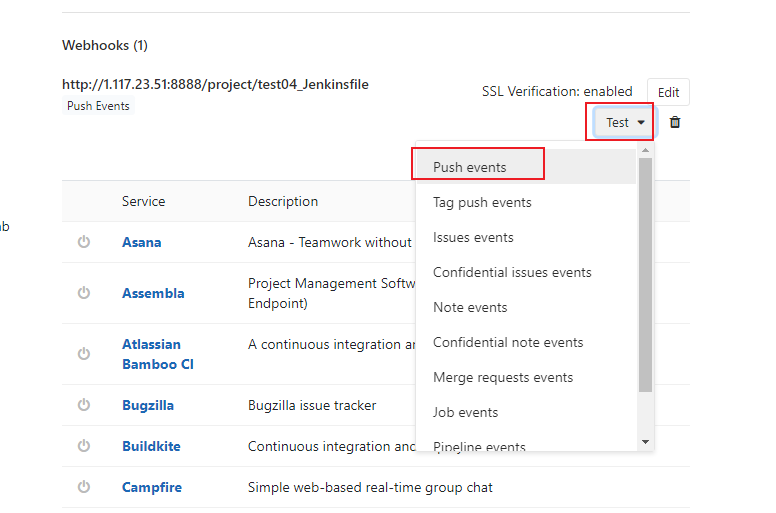Viewport: 776px width, 513px height.
Task: Click the dropdown list scrollbar thumb
Action: click(x=645, y=275)
